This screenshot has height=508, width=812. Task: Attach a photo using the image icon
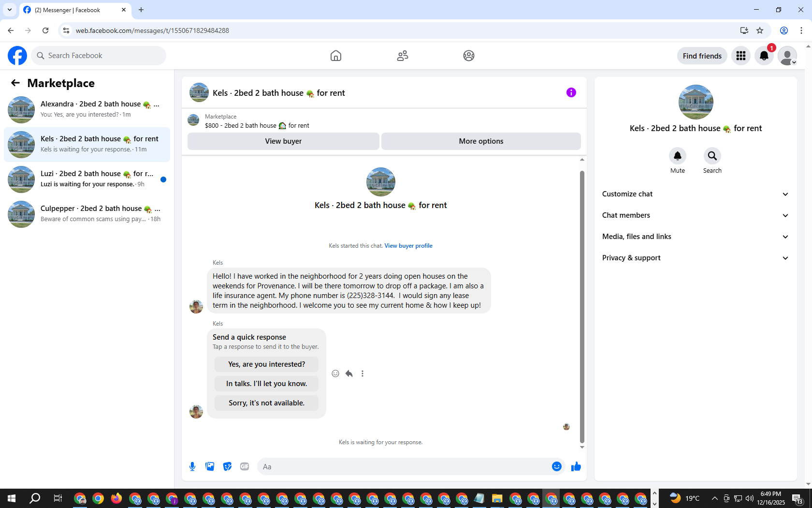click(210, 466)
